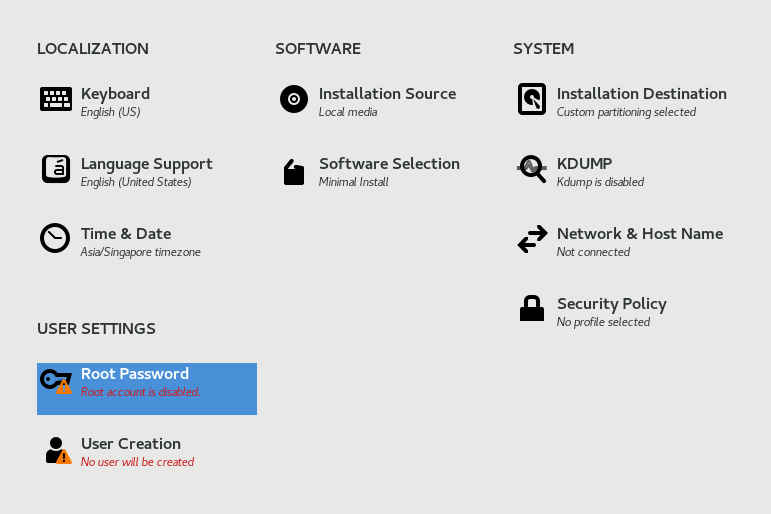Open the User Creation person icon

[57, 450]
